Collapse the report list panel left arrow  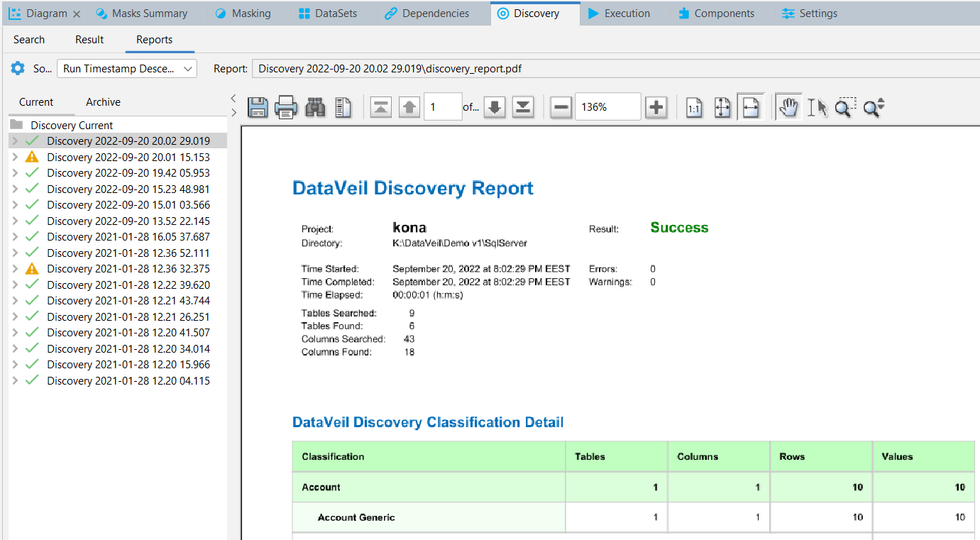[233, 98]
